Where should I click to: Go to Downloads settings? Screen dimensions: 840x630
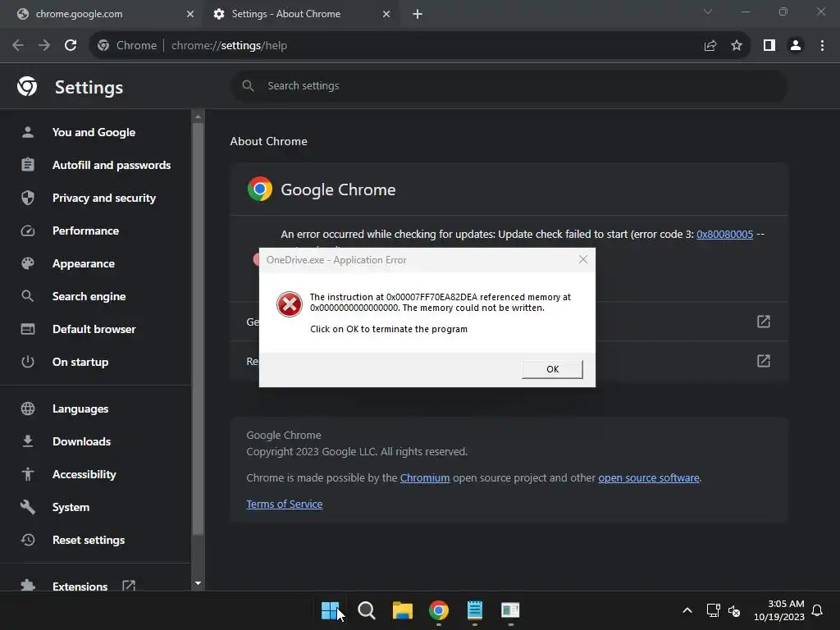point(81,441)
